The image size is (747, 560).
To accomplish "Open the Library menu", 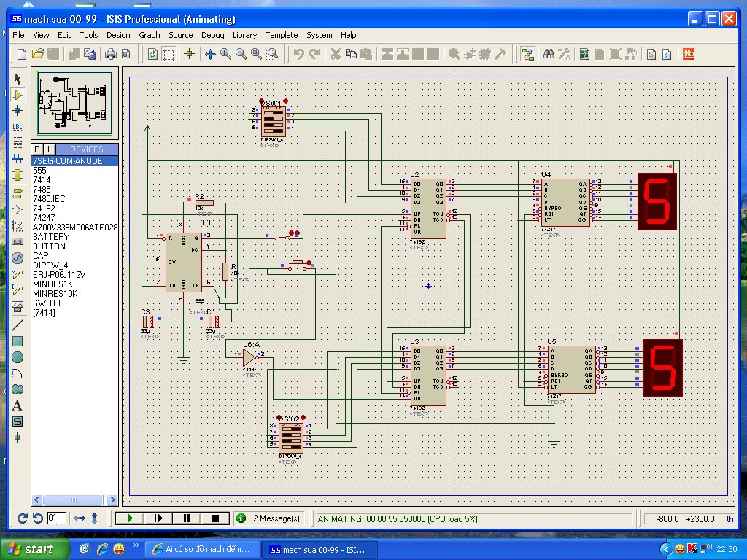I will 244,35.
